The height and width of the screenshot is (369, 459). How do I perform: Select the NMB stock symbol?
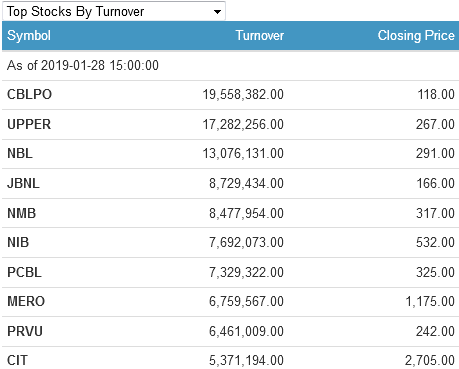[22, 213]
